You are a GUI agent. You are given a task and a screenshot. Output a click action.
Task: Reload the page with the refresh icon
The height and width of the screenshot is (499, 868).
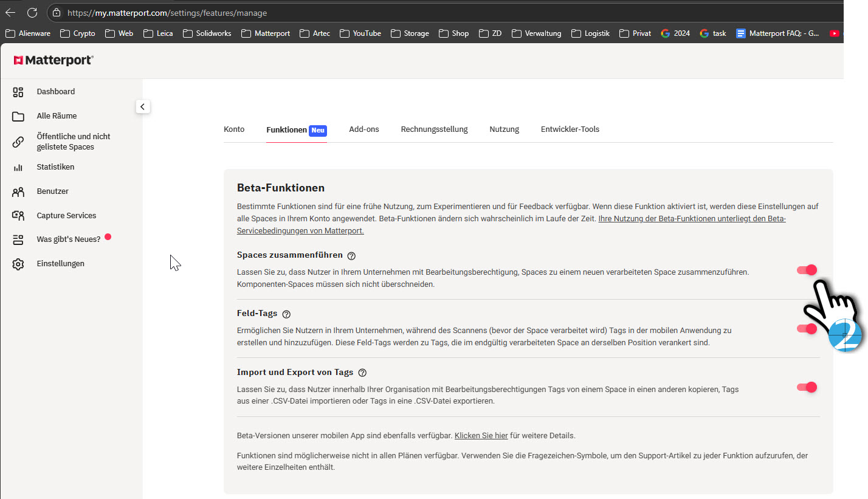[32, 13]
